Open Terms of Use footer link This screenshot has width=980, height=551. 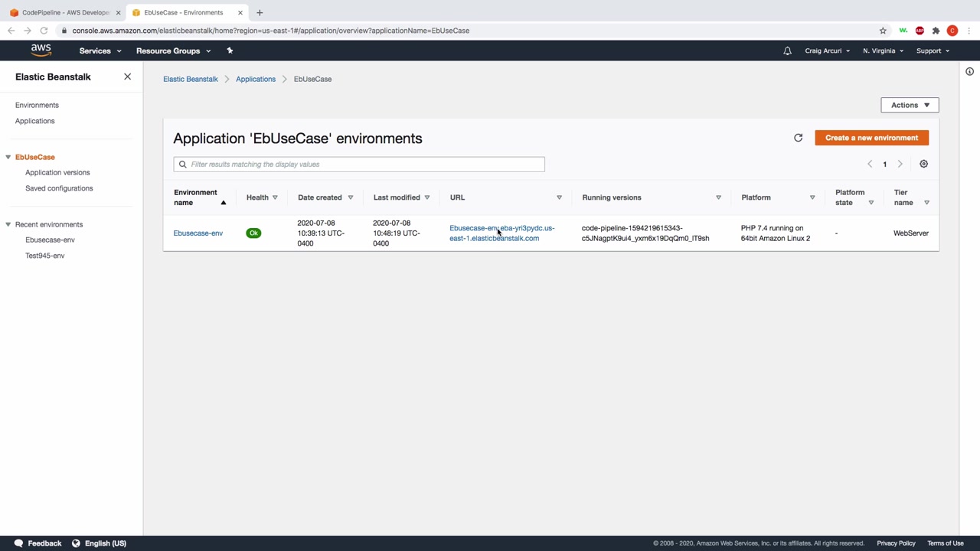coord(946,543)
